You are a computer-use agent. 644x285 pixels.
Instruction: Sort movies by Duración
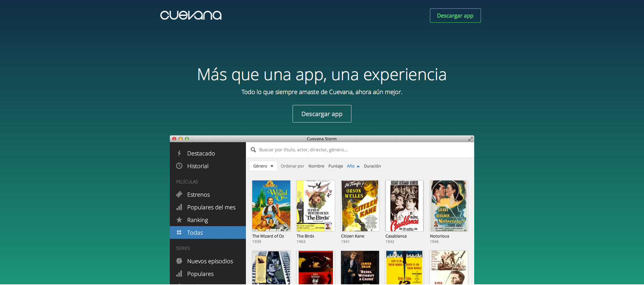click(372, 166)
